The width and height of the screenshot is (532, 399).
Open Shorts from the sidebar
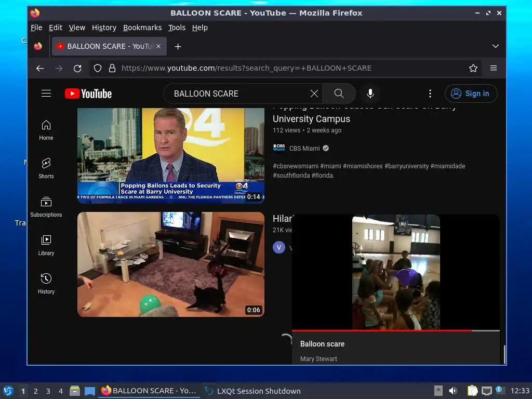[x=46, y=169]
